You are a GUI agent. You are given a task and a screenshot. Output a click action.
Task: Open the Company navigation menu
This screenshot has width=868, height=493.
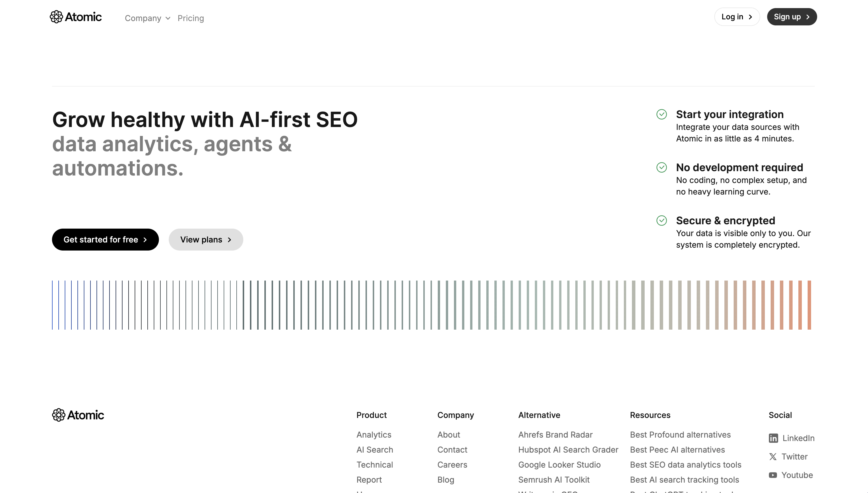pyautogui.click(x=143, y=18)
